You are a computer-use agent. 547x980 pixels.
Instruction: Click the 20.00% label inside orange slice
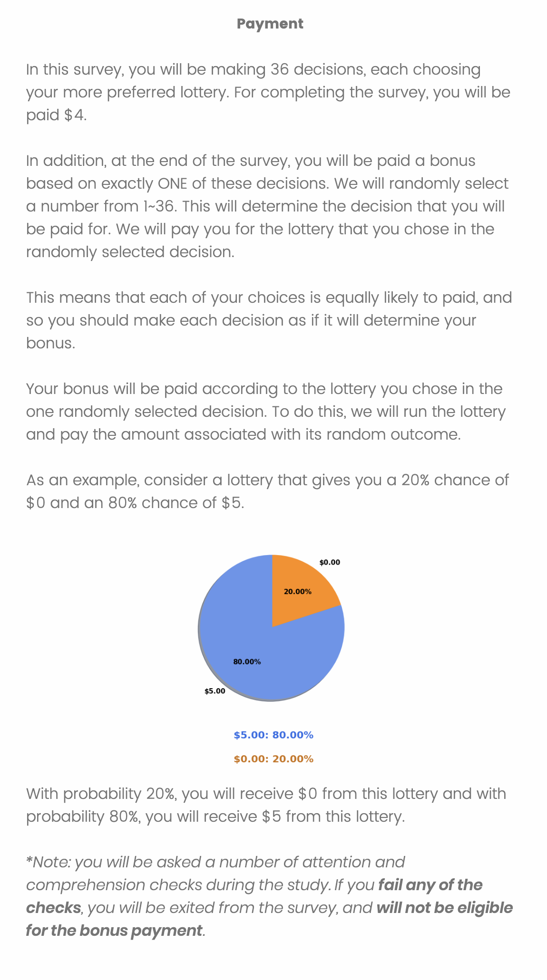pos(297,592)
